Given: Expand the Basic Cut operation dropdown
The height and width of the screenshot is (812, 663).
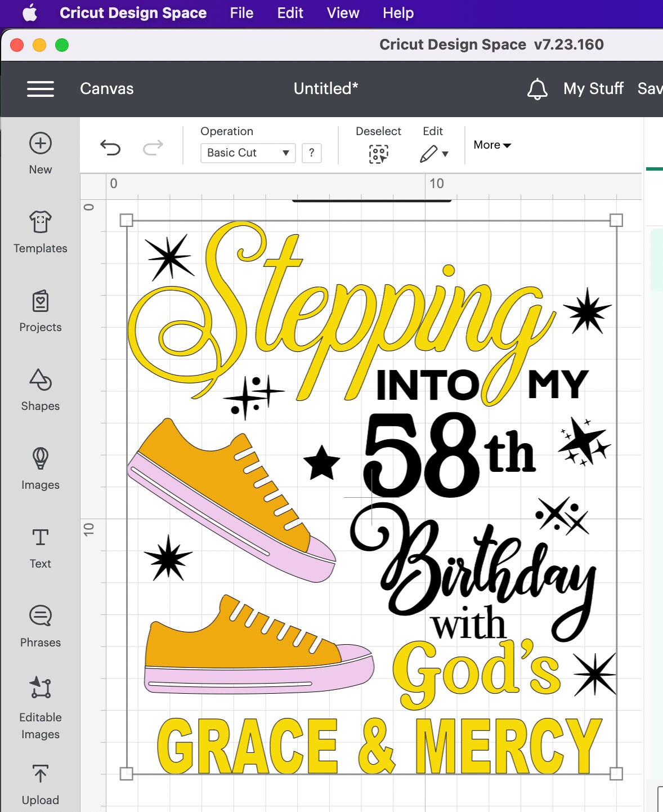Looking at the screenshot, I should [248, 153].
